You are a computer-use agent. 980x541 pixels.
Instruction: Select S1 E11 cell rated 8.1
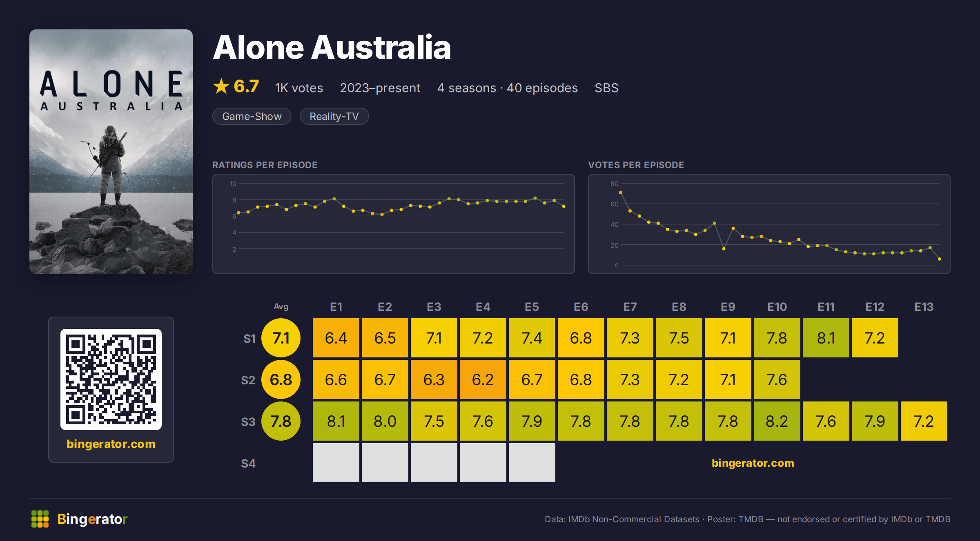(x=826, y=338)
